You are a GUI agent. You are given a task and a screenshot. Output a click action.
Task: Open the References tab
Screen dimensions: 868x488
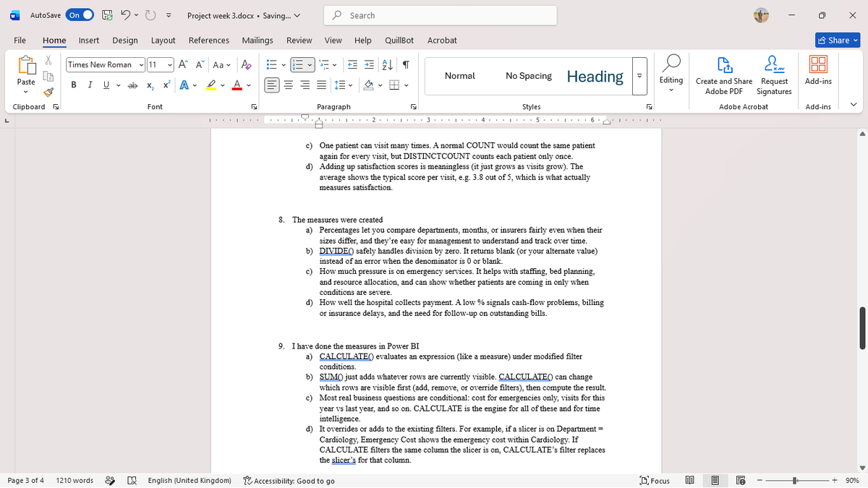(209, 40)
